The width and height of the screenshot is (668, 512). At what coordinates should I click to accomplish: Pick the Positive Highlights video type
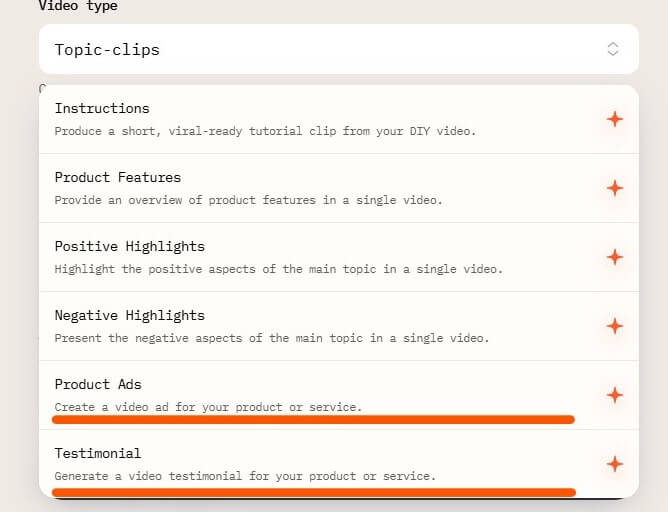point(129,246)
